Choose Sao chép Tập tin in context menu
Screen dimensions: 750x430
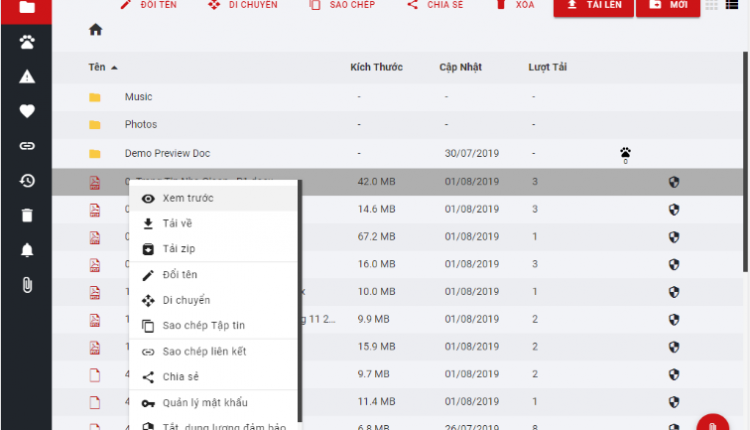213,325
